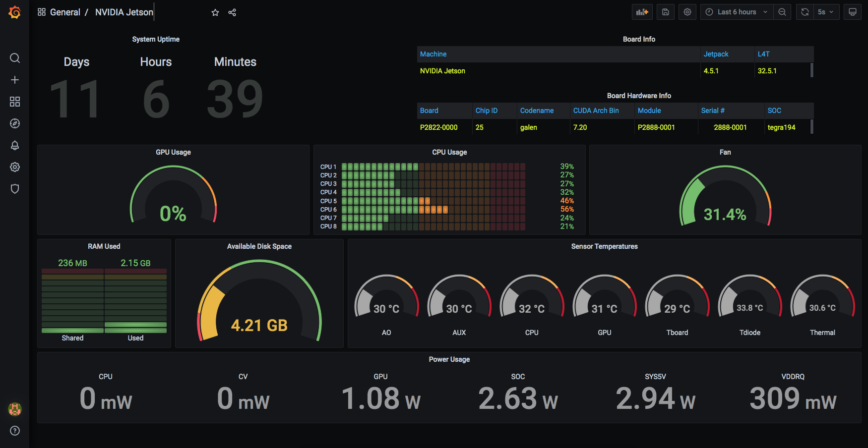This screenshot has width=868, height=448.
Task: Sort hardware table by Board column
Action: [429, 111]
